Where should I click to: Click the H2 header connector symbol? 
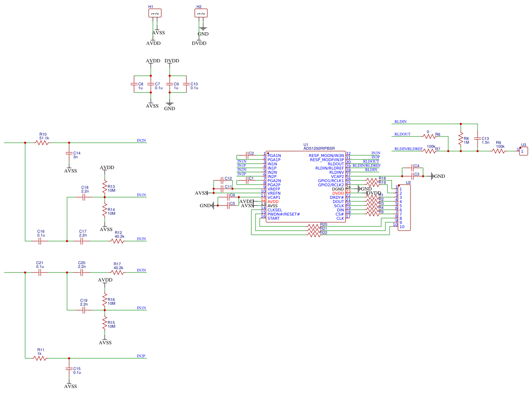[x=201, y=14]
